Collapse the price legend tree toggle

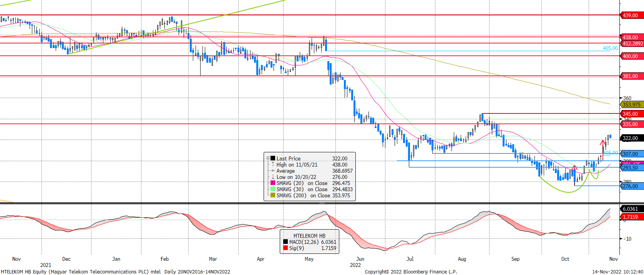coord(268,158)
